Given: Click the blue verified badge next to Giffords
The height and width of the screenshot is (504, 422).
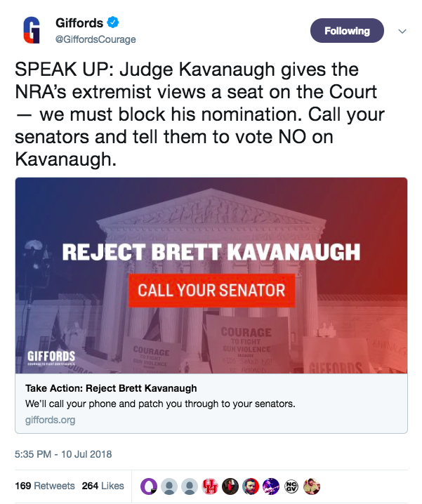Looking at the screenshot, I should point(112,22).
